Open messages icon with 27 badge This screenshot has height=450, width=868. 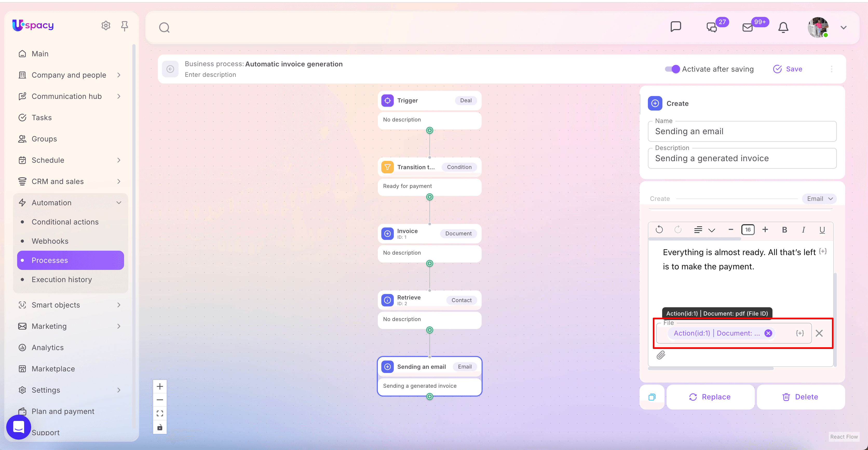[x=712, y=27]
